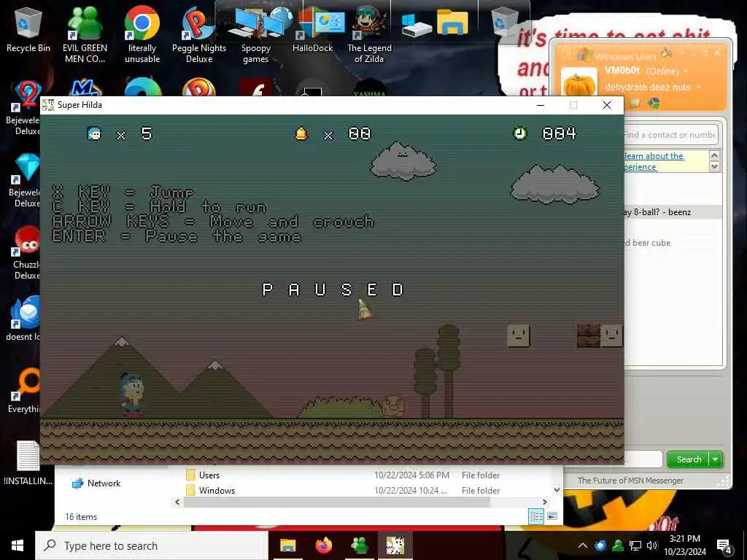Click the green clock timer icon in game

[x=519, y=133]
